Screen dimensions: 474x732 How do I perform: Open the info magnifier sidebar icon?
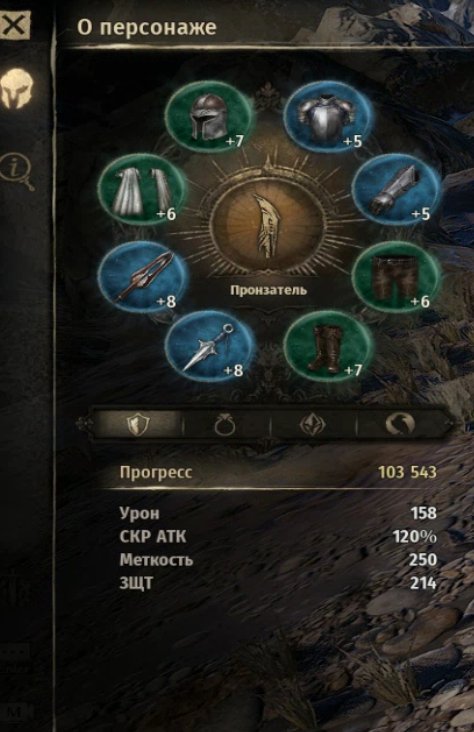[x=18, y=170]
